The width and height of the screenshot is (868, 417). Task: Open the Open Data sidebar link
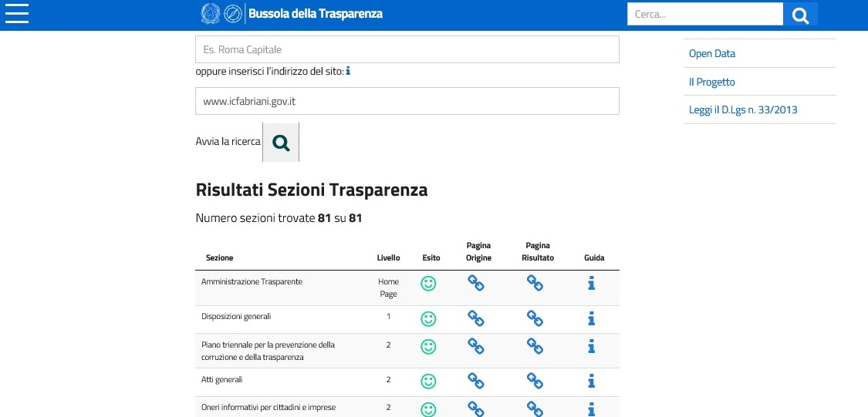point(712,54)
